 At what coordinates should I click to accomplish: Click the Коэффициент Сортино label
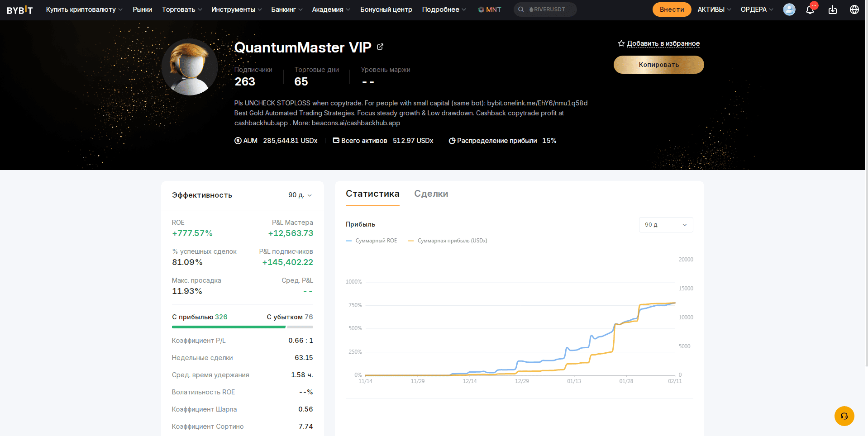click(x=208, y=427)
